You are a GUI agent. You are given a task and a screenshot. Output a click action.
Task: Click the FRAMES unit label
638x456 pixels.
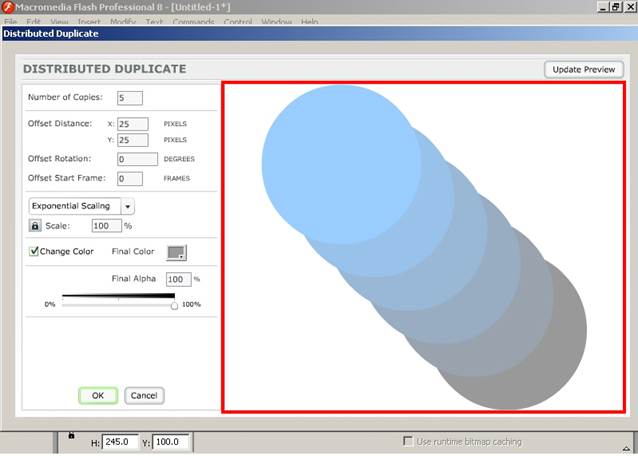pyautogui.click(x=177, y=179)
